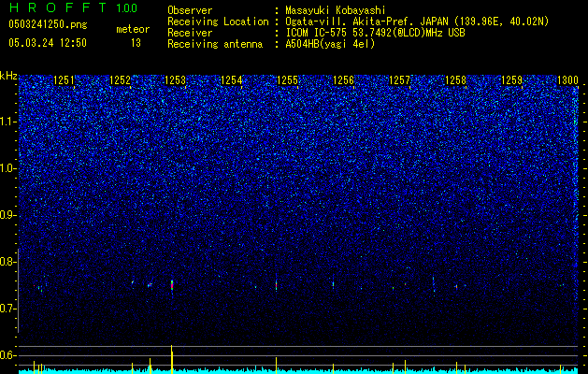This screenshot has height=374, width=588.
Task: Select the observer name Masayuki Kobayashi
Action: pyautogui.click(x=336, y=10)
